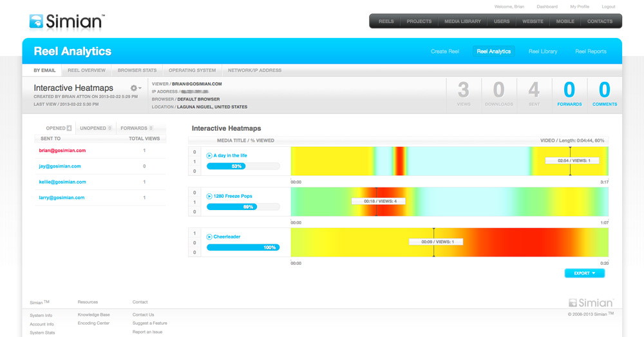This screenshot has width=644, height=337.
Task: Select the Reel Analytics header button
Action: (x=494, y=52)
